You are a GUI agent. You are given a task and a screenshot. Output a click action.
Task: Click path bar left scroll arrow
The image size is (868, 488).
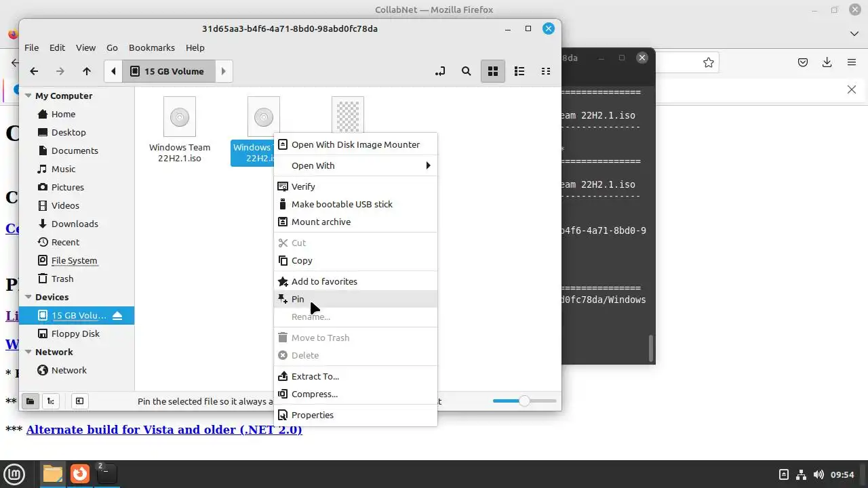(x=113, y=71)
